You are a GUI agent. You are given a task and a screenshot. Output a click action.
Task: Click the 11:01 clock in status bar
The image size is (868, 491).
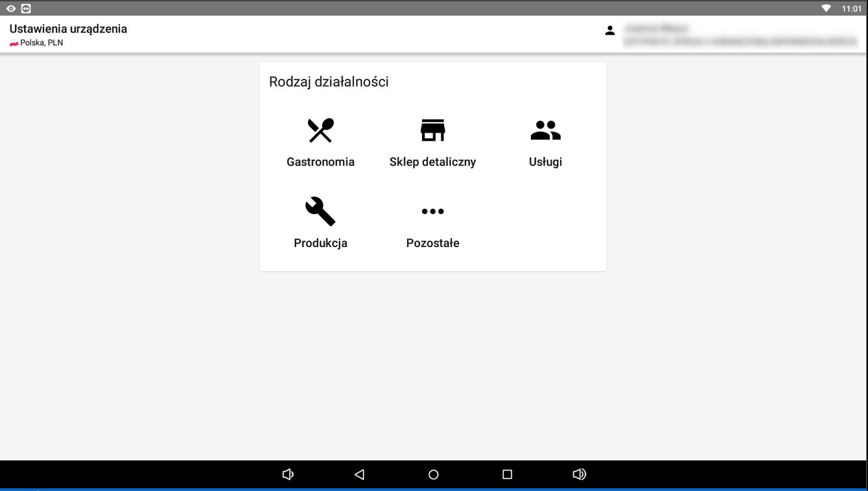[x=851, y=8]
